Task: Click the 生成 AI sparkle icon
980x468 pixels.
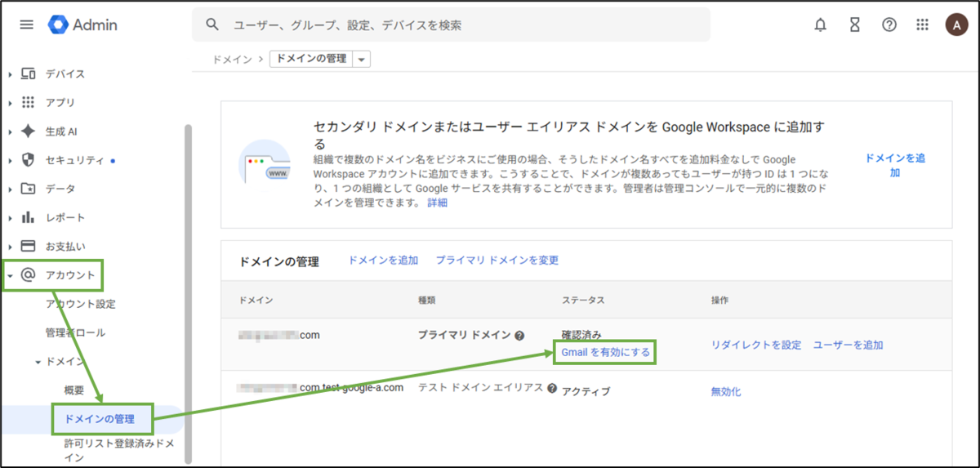Action: pos(28,131)
